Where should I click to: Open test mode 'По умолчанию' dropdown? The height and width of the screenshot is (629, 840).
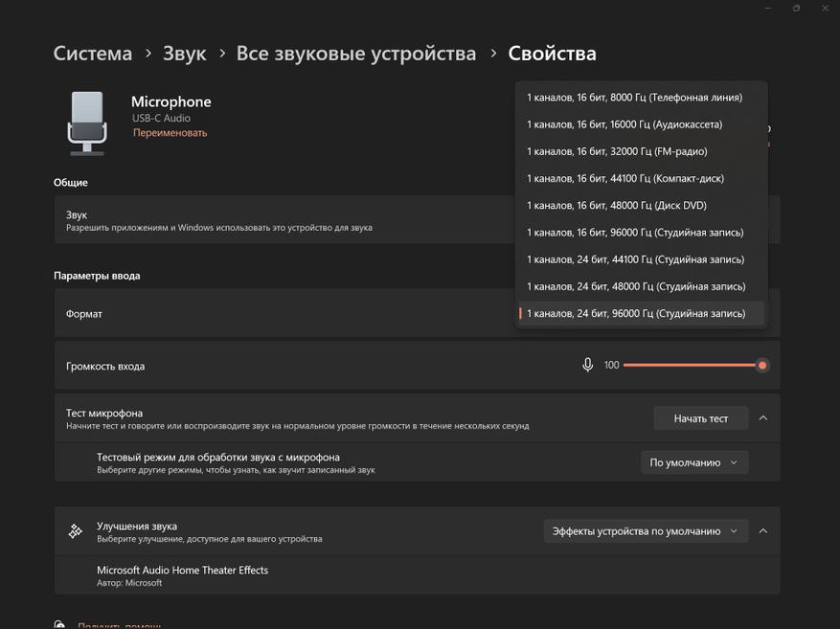click(x=693, y=462)
